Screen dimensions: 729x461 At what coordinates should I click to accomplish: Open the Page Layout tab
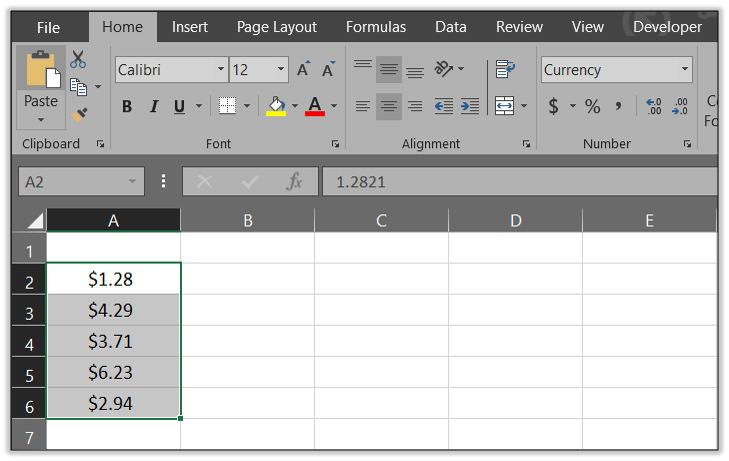point(276,27)
